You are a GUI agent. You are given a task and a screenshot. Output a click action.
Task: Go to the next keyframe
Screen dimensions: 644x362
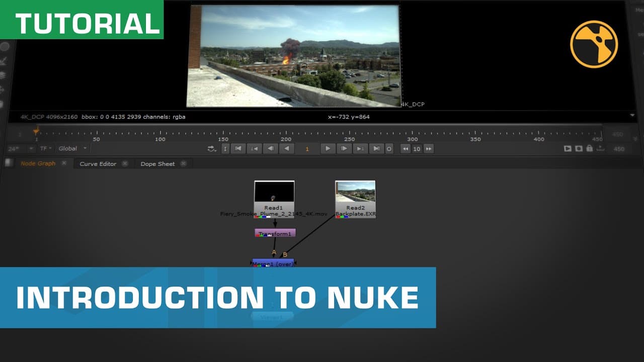pos(360,149)
